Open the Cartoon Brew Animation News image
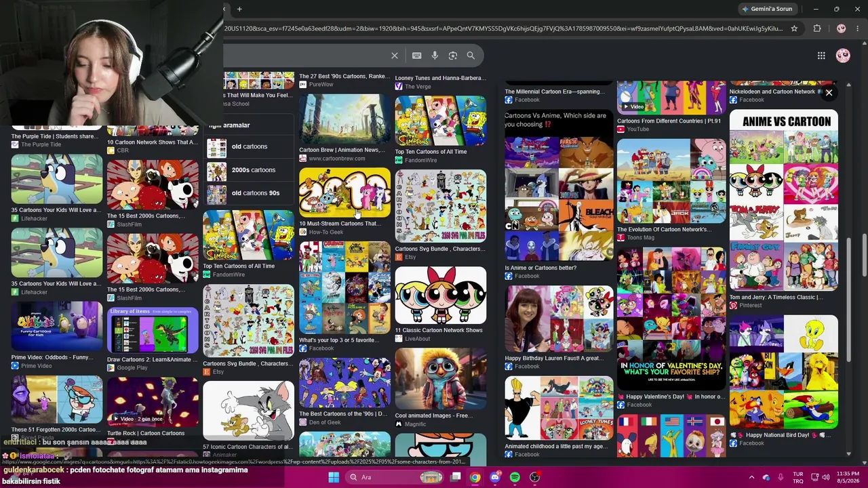This screenshot has height=488, width=868. (x=344, y=119)
